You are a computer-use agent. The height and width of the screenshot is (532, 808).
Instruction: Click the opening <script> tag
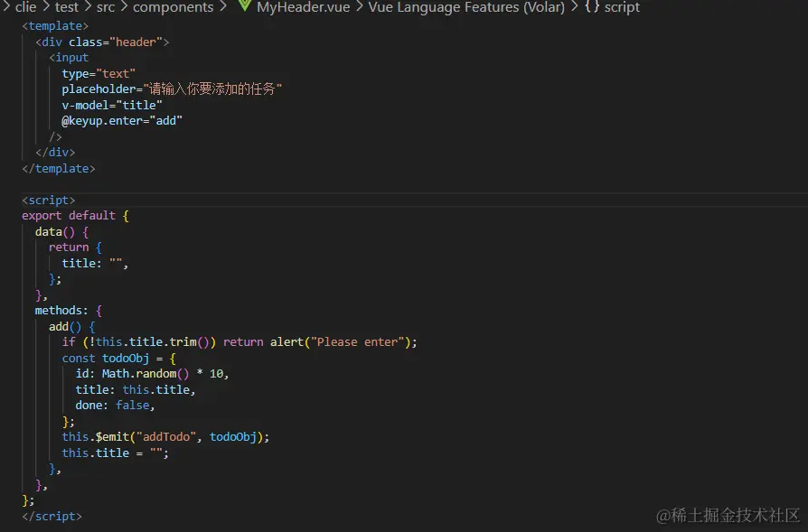(x=49, y=200)
